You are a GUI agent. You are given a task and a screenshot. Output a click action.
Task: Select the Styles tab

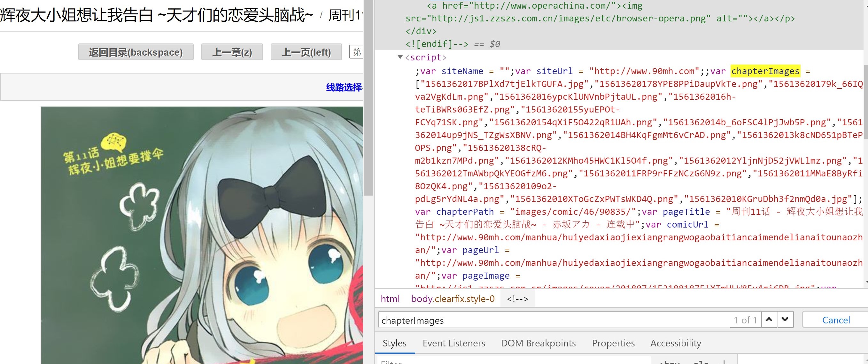[394, 343]
